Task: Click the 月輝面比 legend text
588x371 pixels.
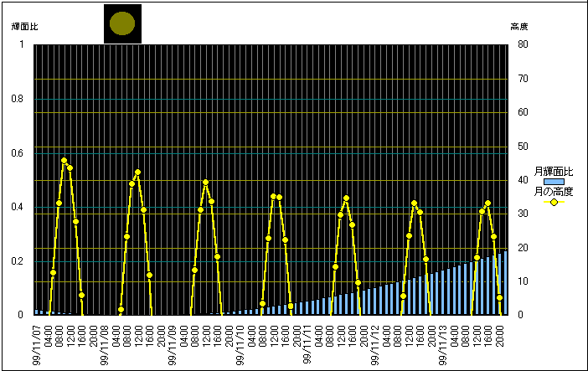Action: click(x=553, y=171)
